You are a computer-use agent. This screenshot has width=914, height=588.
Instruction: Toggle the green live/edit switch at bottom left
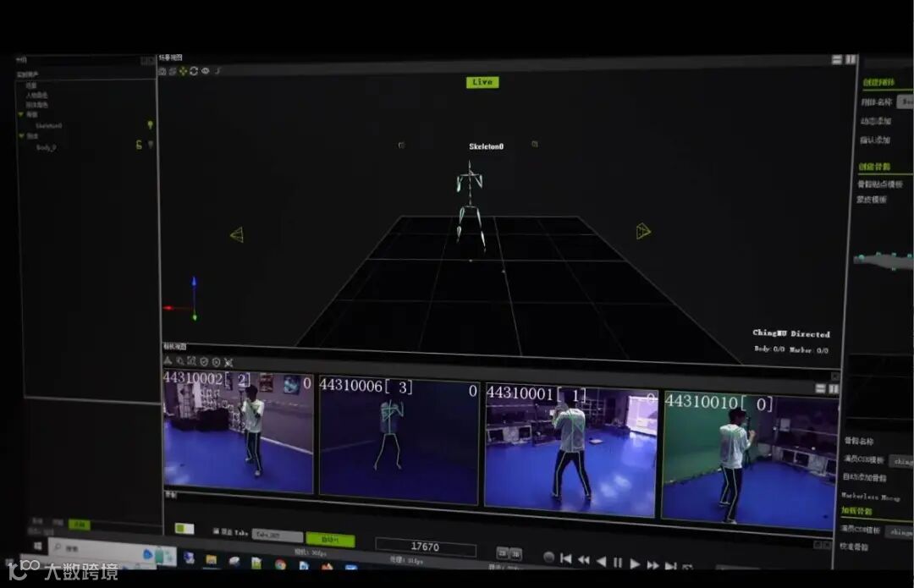[184, 529]
